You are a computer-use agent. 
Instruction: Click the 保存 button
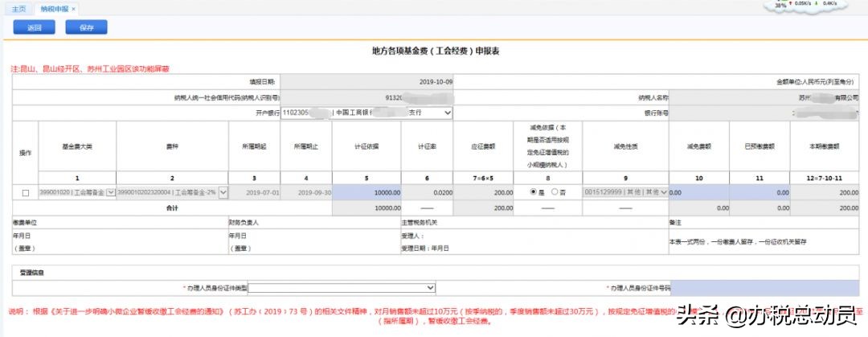coord(86,27)
